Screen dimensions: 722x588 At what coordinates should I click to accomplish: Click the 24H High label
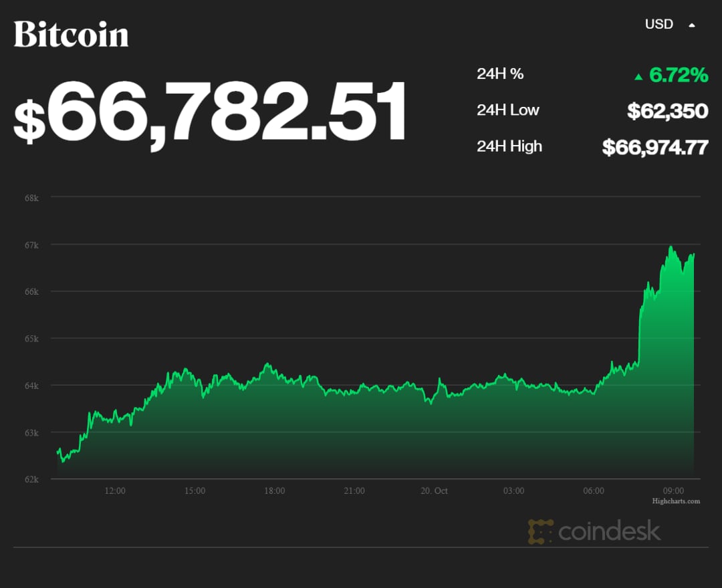tap(509, 146)
